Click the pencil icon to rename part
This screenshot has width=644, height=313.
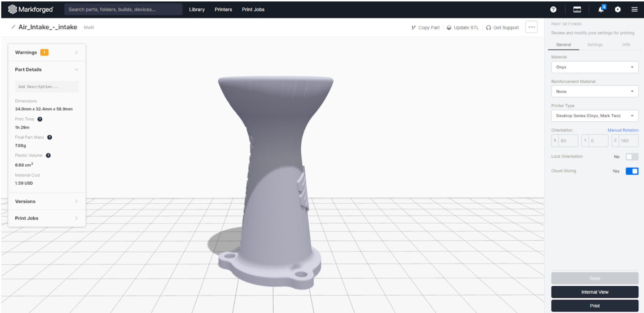(13, 27)
